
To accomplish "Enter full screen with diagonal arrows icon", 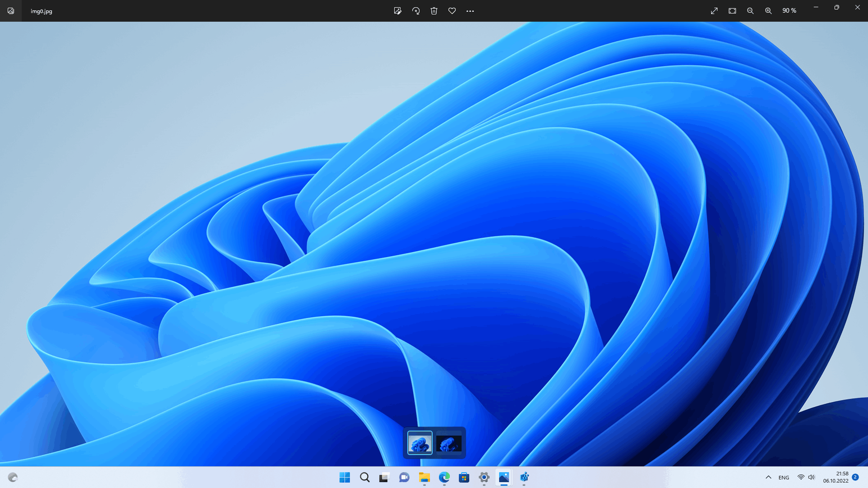I will [x=714, y=11].
